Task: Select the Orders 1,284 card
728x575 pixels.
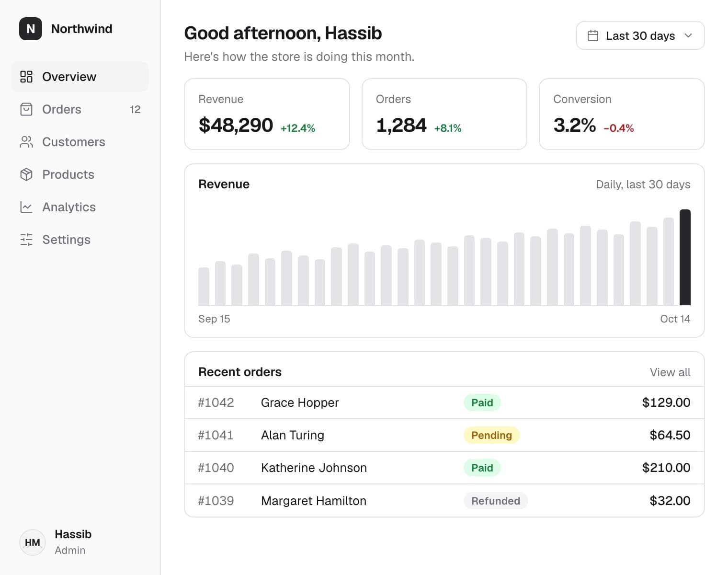Action: (x=444, y=114)
